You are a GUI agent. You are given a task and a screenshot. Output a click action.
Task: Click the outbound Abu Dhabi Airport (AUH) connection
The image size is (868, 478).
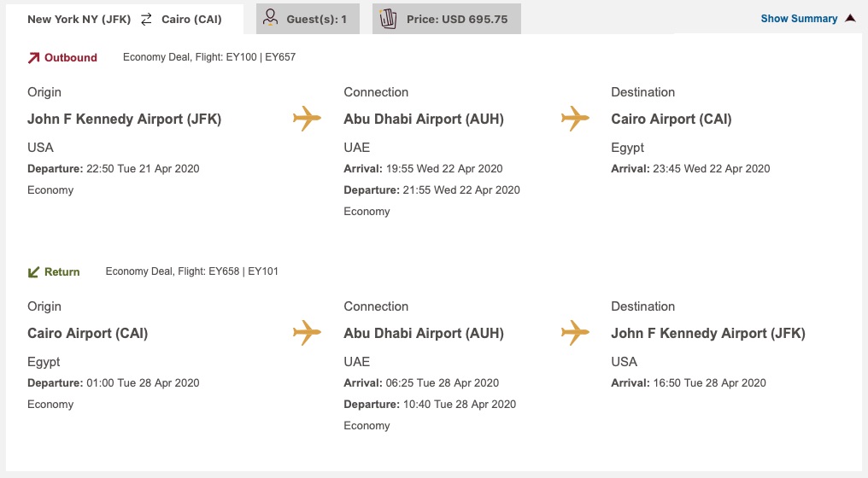424,119
